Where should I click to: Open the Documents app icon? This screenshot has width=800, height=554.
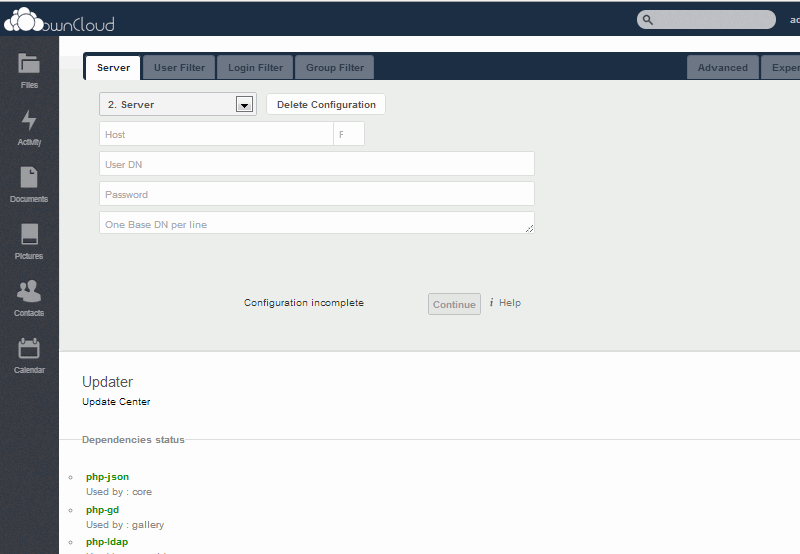coord(29,179)
